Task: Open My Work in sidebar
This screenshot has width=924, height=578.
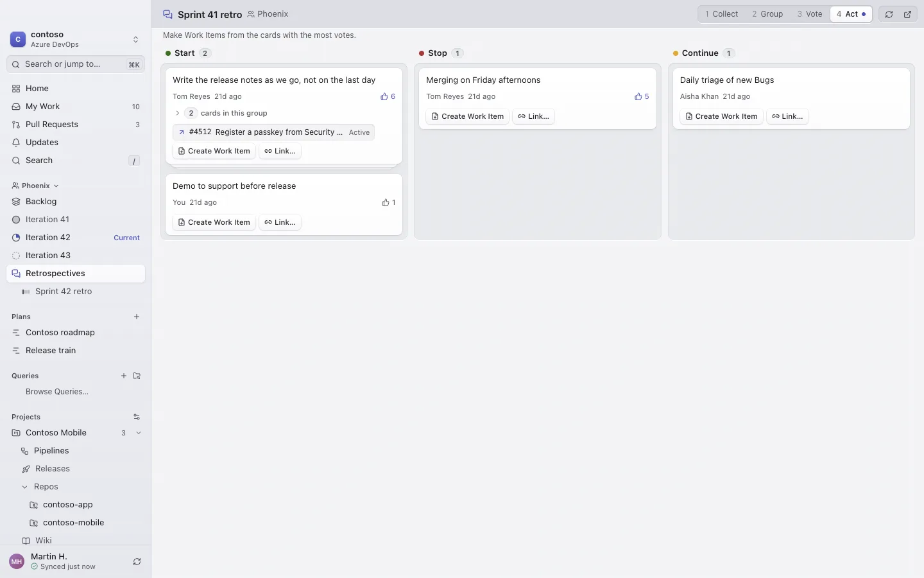Action: [76, 107]
